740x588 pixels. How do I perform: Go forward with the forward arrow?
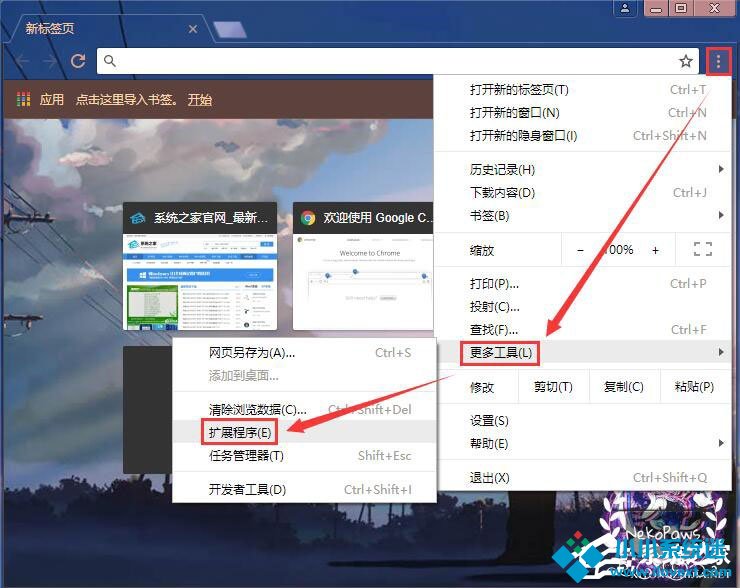pos(50,61)
